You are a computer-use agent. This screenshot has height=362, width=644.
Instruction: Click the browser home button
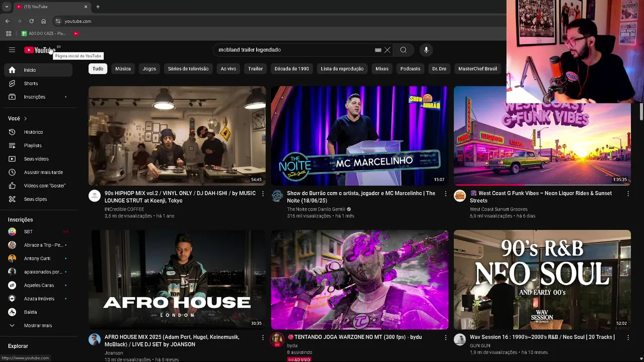tap(44, 21)
